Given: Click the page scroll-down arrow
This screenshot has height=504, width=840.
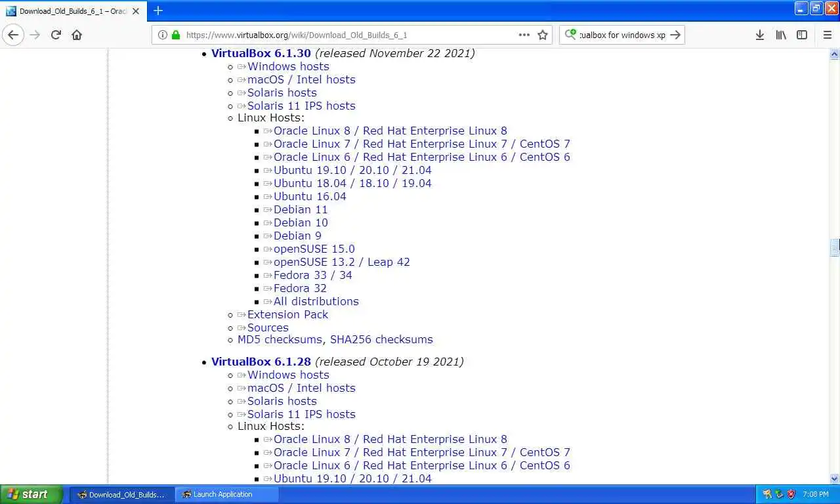Looking at the screenshot, I should pos(835,479).
